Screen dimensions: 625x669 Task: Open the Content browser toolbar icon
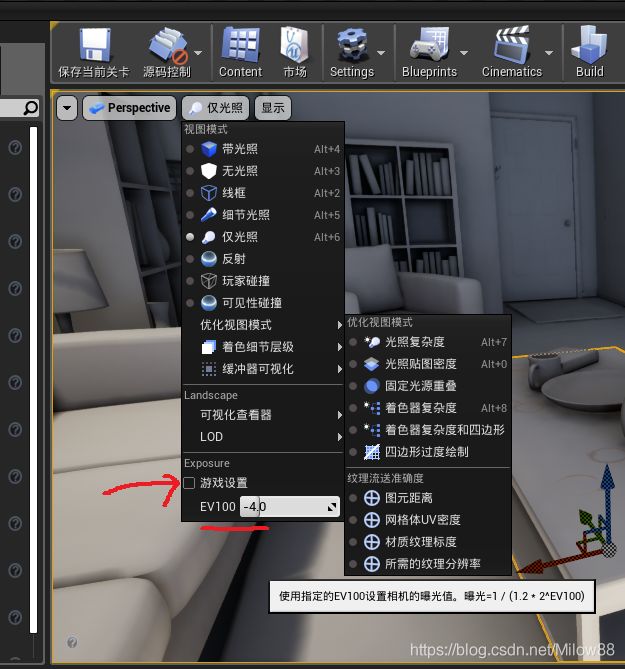241,44
